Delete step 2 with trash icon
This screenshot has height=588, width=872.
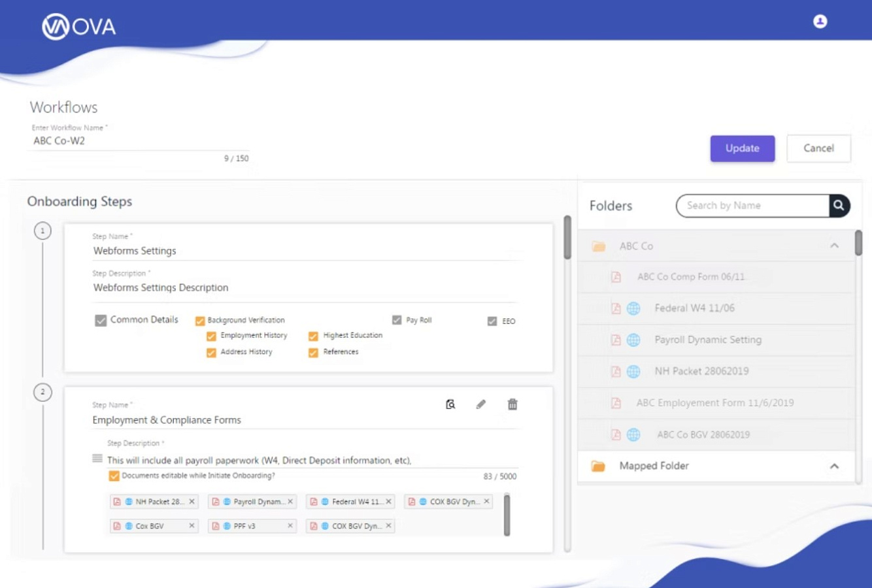[x=512, y=404]
